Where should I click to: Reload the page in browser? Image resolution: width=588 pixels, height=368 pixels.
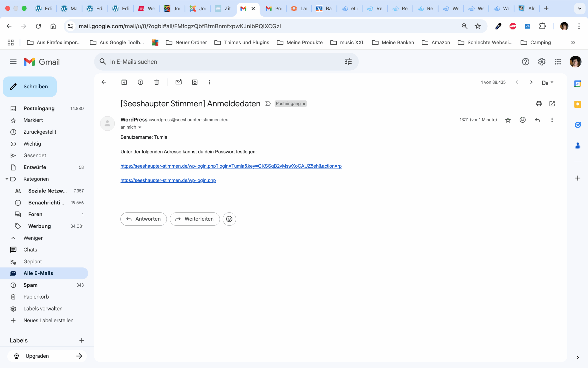(38, 26)
